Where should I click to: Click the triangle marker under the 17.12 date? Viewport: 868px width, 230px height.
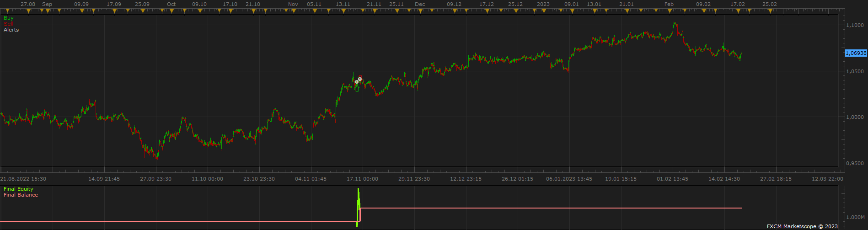coord(487,11)
